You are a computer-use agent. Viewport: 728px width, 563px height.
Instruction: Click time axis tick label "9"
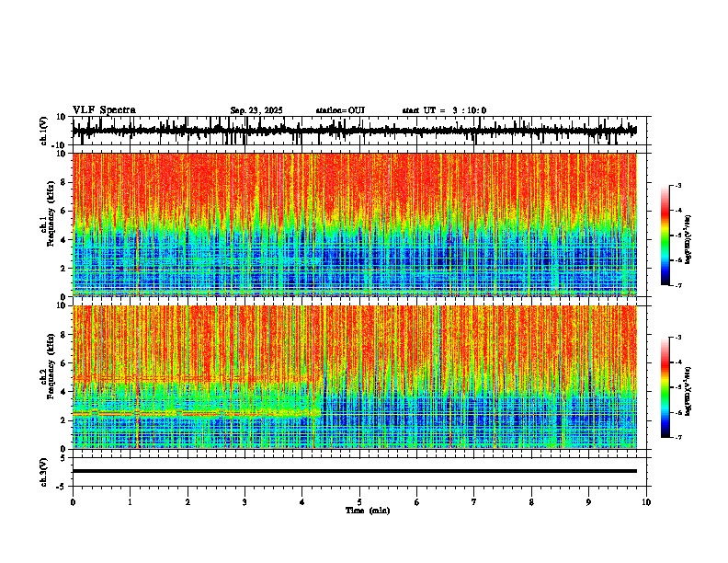(588, 502)
